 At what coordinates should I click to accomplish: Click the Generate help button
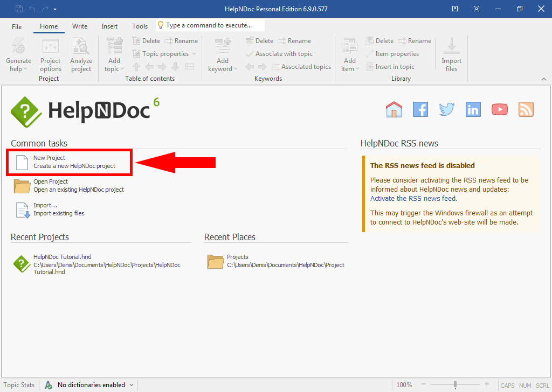[x=19, y=55]
